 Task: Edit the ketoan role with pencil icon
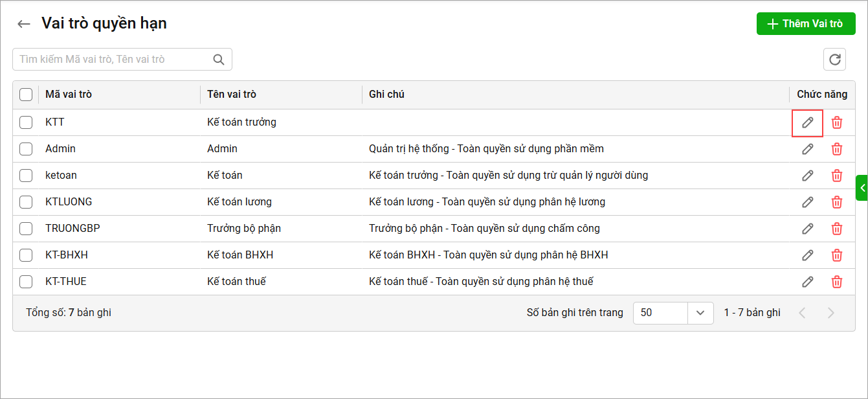point(808,176)
